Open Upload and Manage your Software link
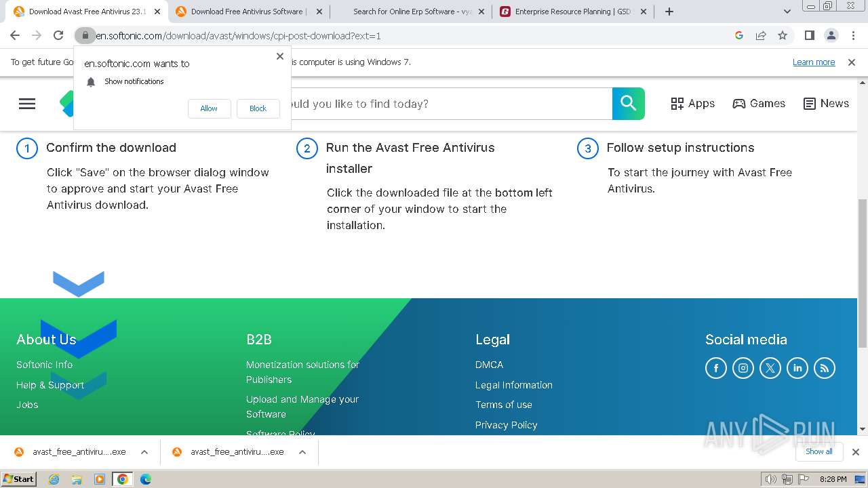The image size is (868, 488). 302,407
